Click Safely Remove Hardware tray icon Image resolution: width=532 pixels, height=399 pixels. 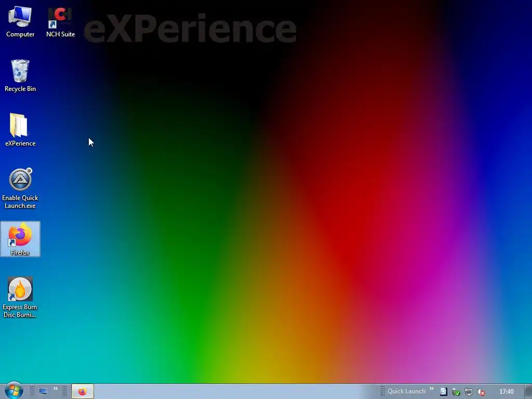[456, 392]
